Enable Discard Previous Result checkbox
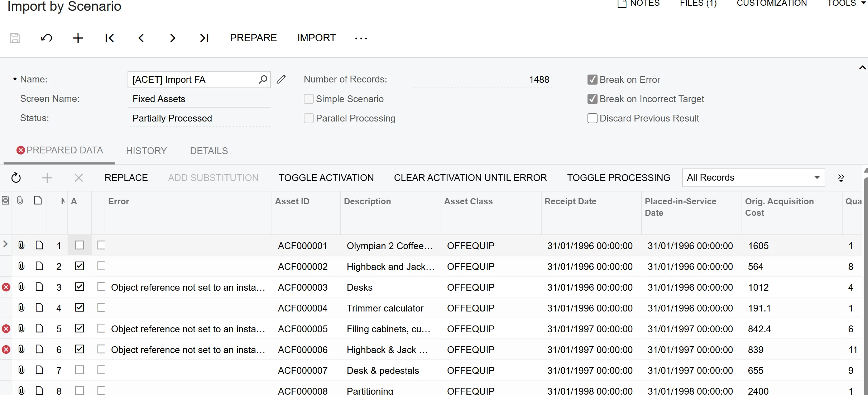 click(593, 118)
